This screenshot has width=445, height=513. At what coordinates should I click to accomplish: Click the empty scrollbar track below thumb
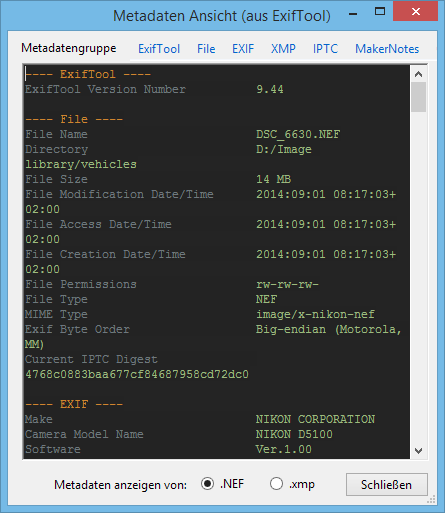tap(419, 277)
